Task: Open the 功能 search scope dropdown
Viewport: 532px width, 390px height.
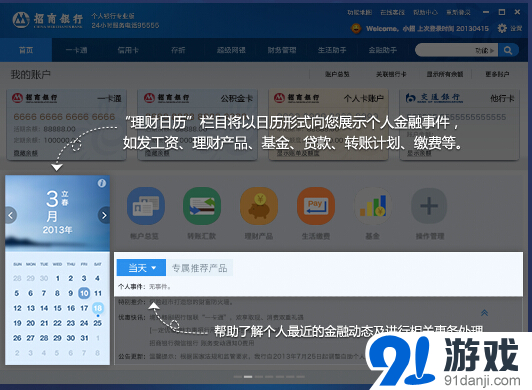Action: (484, 51)
